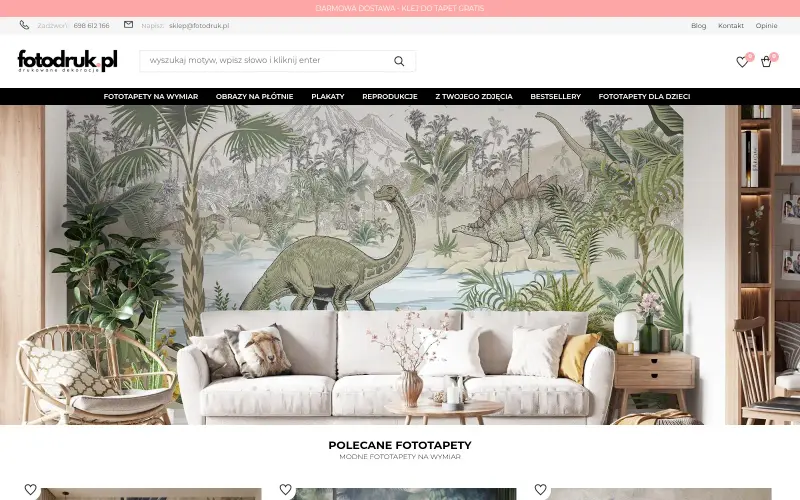The image size is (800, 500).
Task: Click the dinosaur wallpaper hero banner
Action: pos(400,265)
